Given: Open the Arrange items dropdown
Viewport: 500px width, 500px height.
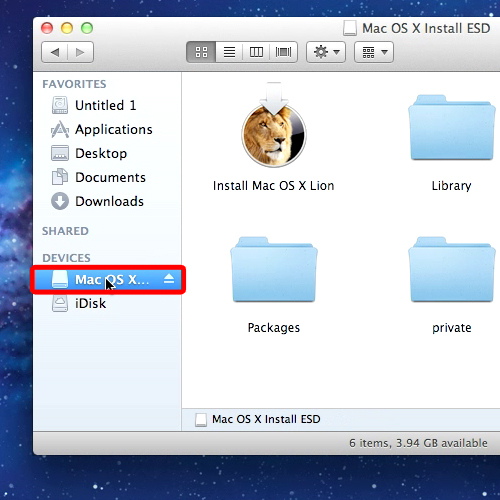Looking at the screenshot, I should pos(374,52).
